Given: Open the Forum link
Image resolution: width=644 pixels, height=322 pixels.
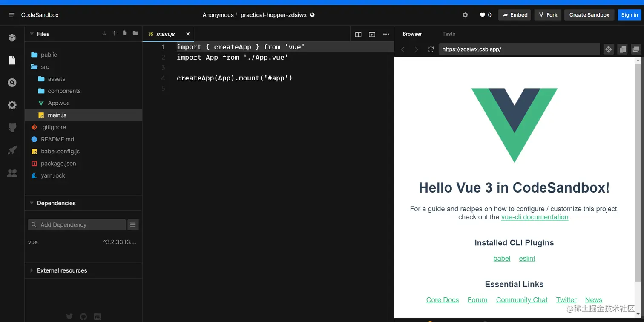Looking at the screenshot, I should click(477, 300).
